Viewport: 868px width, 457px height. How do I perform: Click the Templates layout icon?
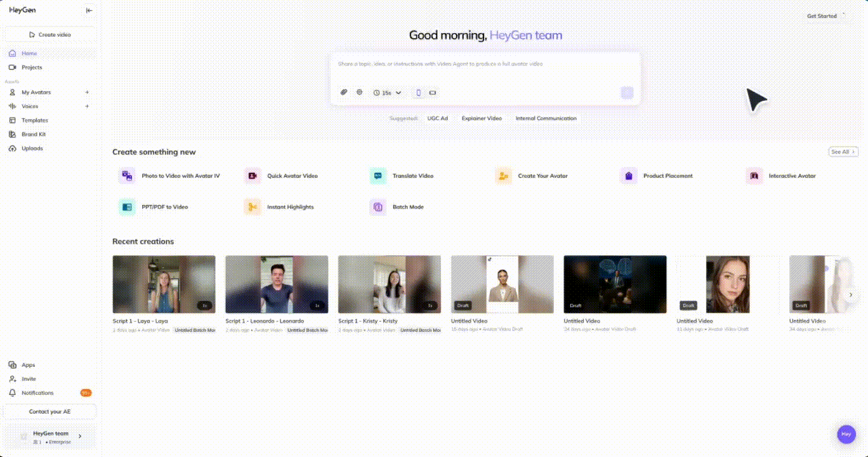[x=12, y=121]
